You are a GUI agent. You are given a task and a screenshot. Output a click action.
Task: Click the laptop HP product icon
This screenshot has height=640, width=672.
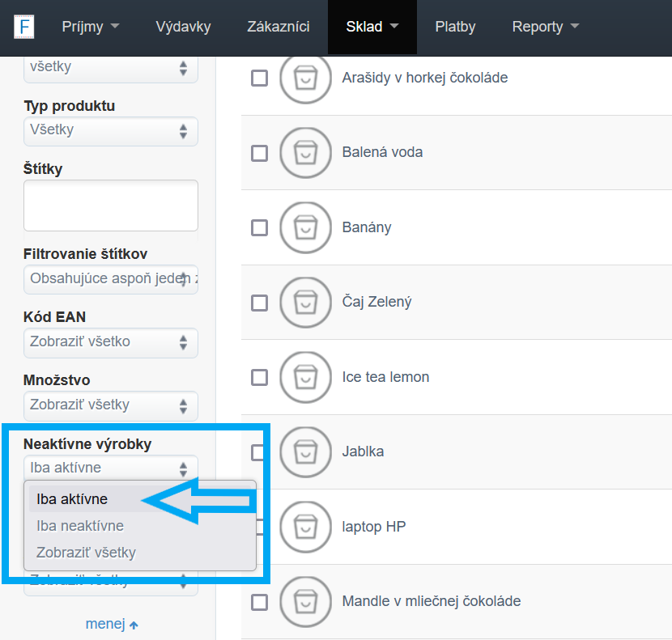click(305, 527)
